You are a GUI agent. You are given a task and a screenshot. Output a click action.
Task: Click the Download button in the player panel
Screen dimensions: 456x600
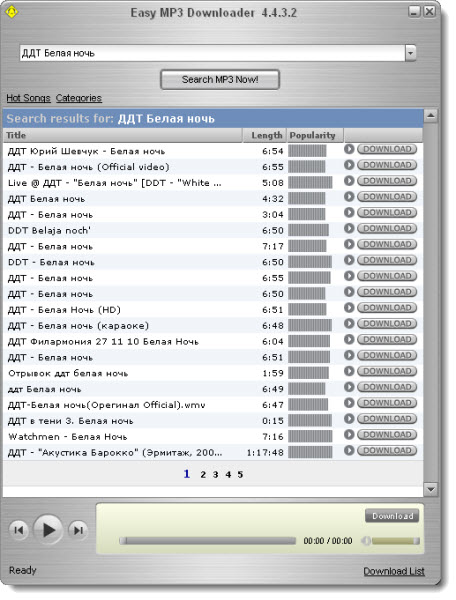pyautogui.click(x=392, y=516)
